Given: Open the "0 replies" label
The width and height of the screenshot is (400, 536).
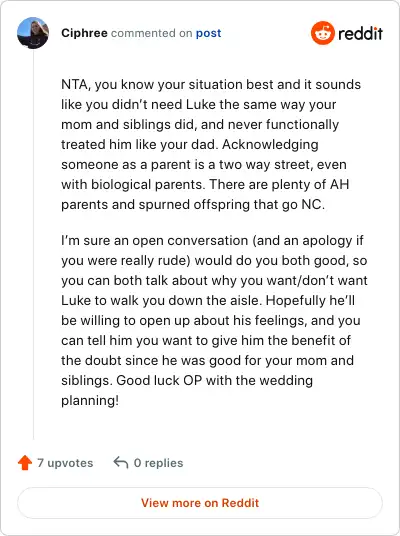Looking at the screenshot, I should (x=159, y=463).
